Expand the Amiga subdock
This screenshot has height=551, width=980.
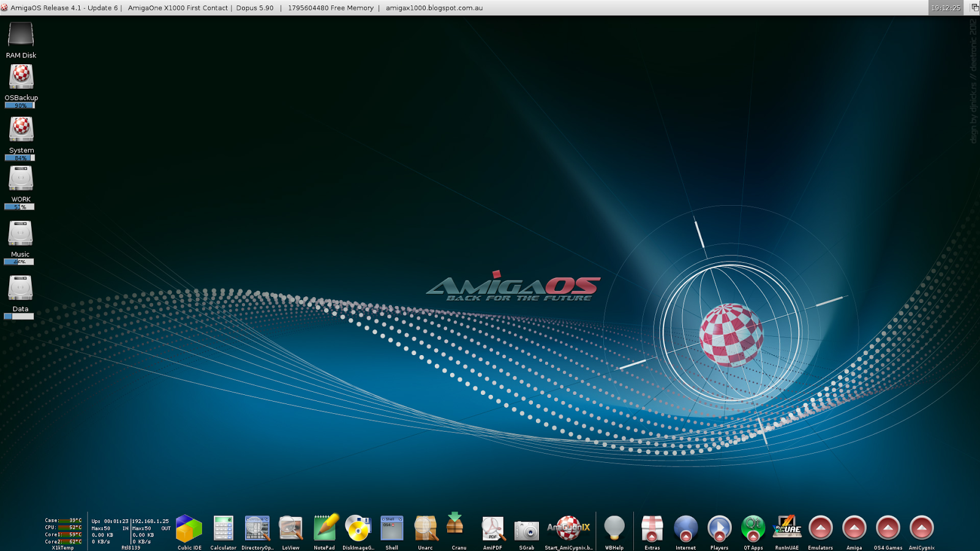[x=854, y=528]
